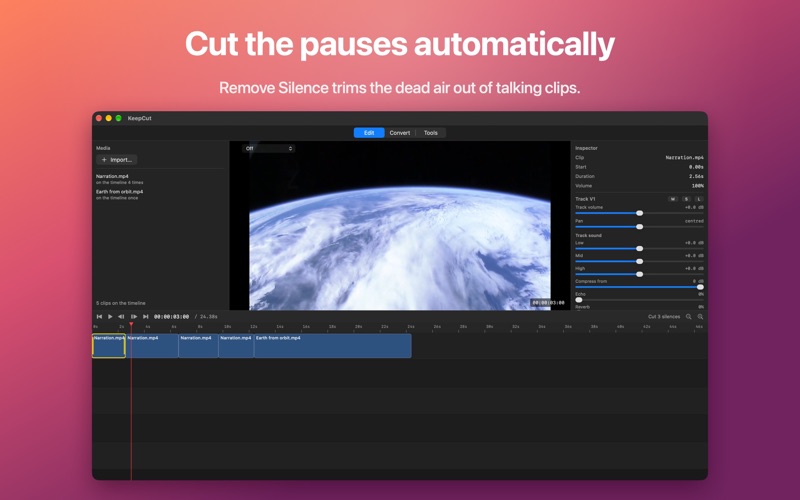
Task: Click the Track sound section label
Action: 588,235
